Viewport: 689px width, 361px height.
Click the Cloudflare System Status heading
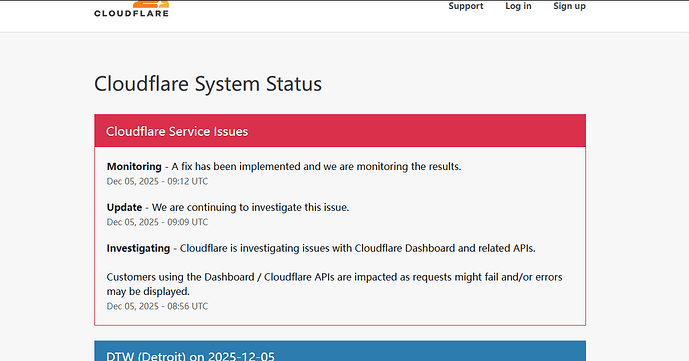coord(208,83)
